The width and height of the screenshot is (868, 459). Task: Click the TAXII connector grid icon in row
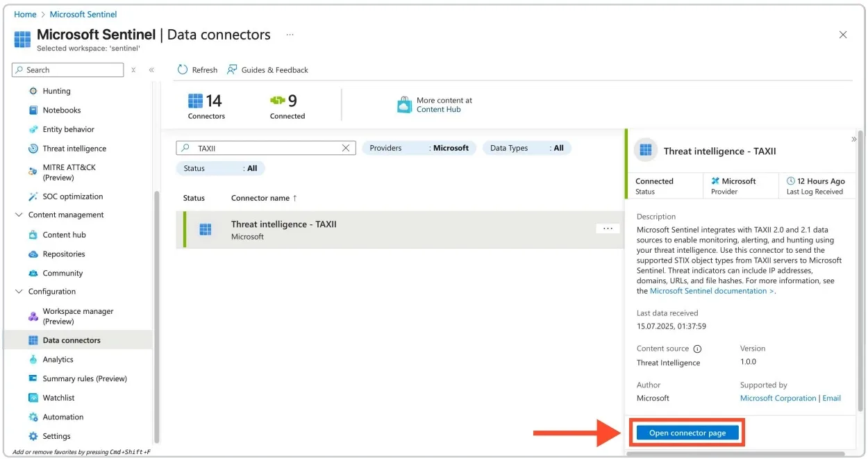[206, 230]
